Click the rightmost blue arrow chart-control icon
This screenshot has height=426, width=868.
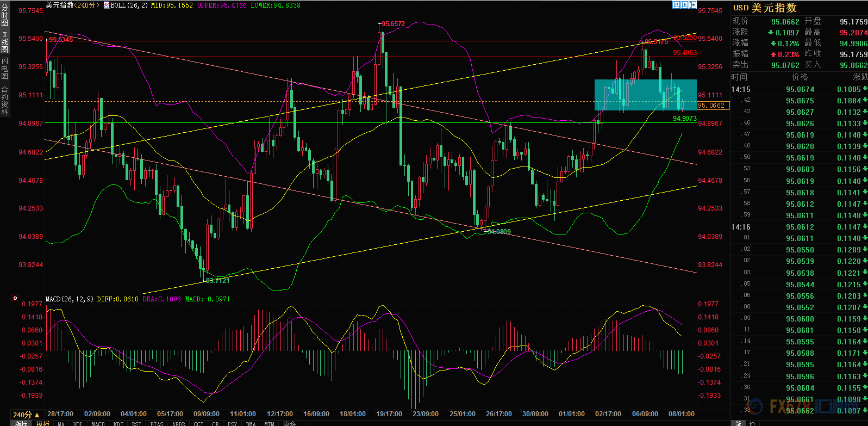(x=693, y=5)
